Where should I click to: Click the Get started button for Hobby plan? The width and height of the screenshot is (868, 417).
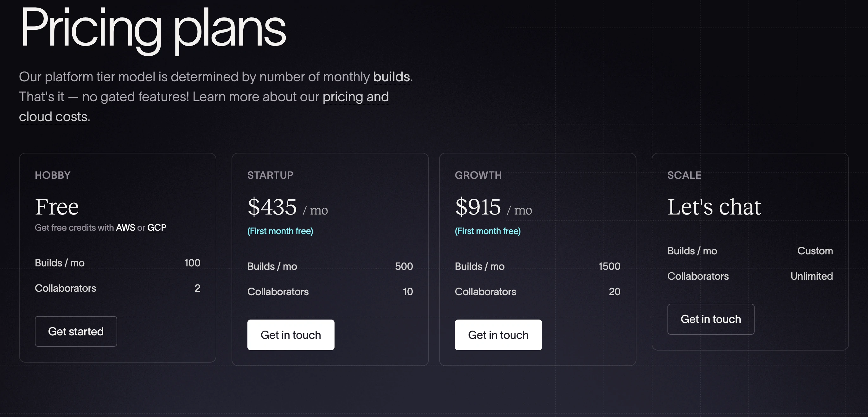[x=76, y=331]
